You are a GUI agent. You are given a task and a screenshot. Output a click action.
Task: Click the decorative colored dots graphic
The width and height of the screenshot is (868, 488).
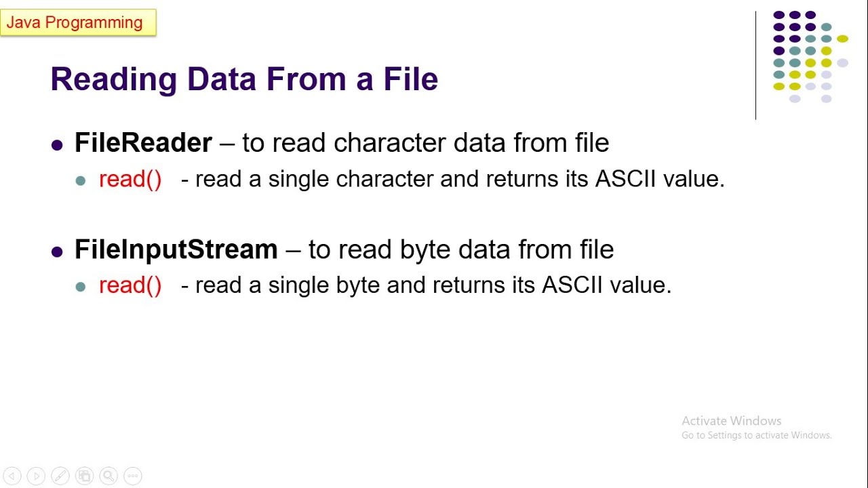[810, 57]
